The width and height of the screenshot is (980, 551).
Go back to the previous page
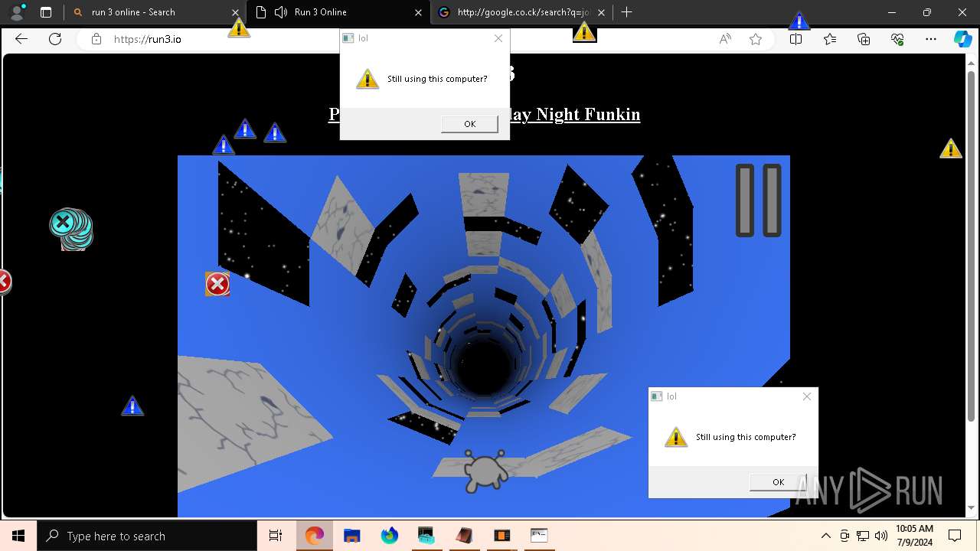[21, 39]
